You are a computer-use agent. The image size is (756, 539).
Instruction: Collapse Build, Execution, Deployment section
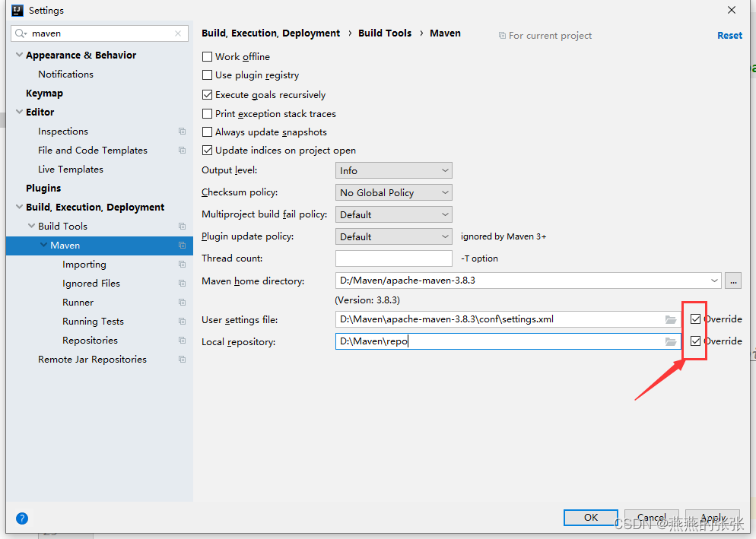pyautogui.click(x=19, y=207)
